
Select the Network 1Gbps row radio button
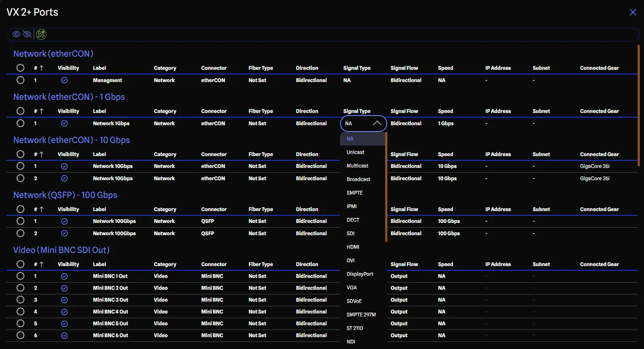pyautogui.click(x=20, y=123)
